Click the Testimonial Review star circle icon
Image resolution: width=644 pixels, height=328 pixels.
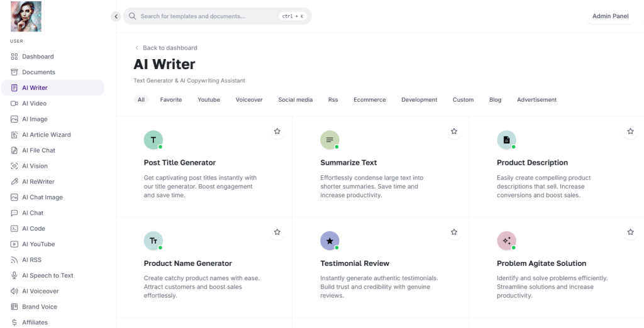[x=330, y=241]
